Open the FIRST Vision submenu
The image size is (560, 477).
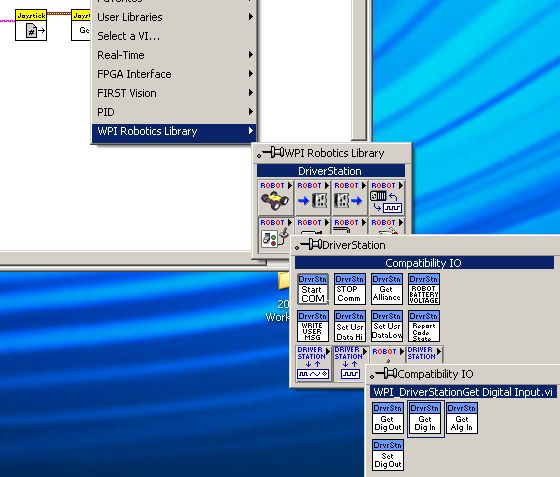tap(174, 93)
